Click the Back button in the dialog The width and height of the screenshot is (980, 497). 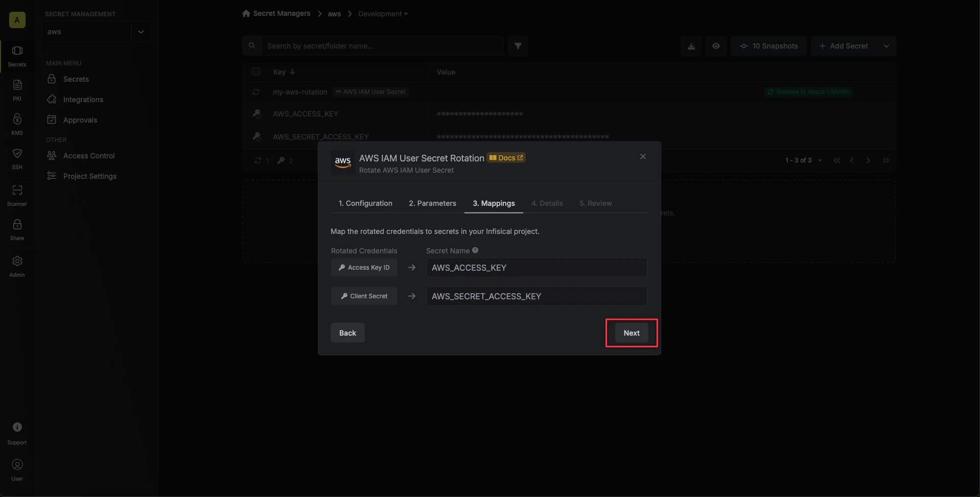click(x=347, y=333)
